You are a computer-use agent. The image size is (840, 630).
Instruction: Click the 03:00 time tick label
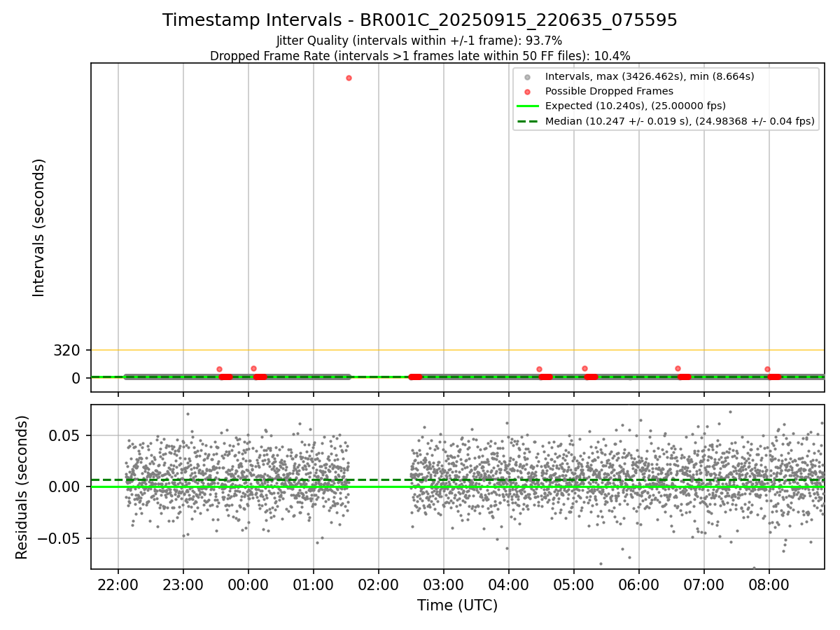coord(444,584)
